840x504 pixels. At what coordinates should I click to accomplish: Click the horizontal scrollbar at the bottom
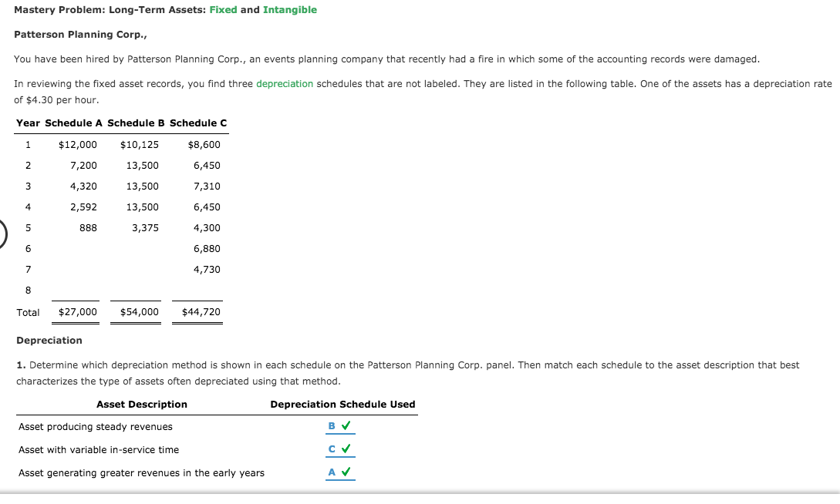coord(420,499)
